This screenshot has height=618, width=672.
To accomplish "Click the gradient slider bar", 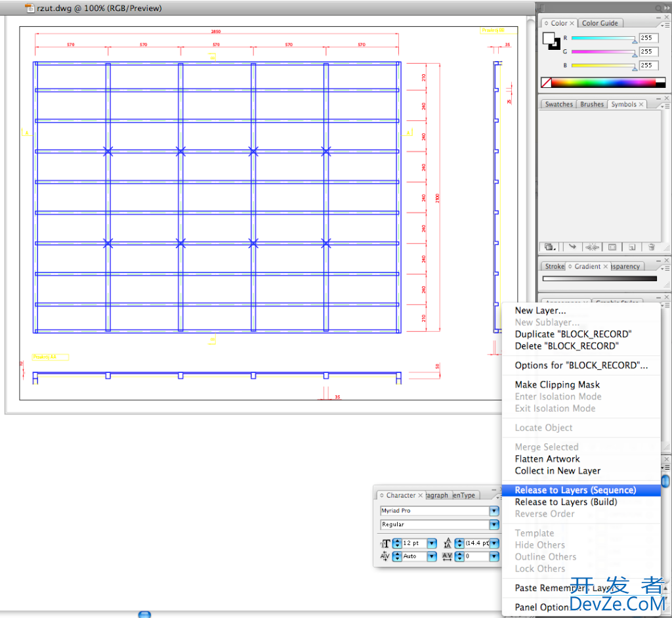I will click(599, 278).
